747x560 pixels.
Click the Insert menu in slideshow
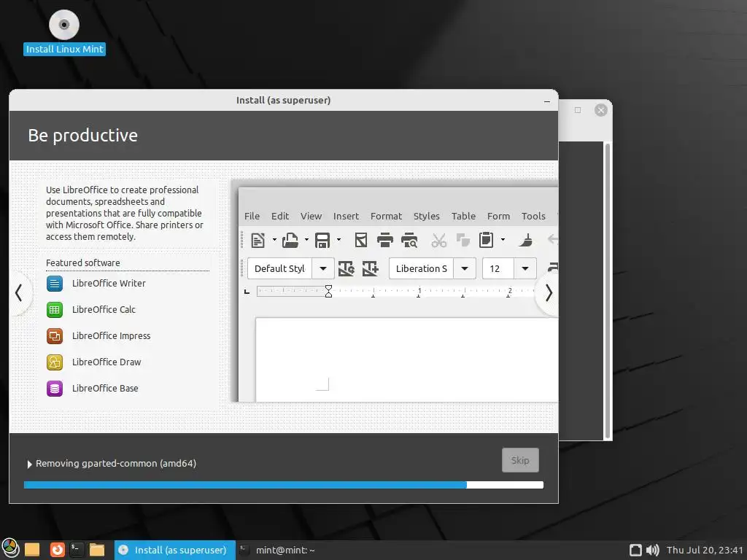(346, 216)
